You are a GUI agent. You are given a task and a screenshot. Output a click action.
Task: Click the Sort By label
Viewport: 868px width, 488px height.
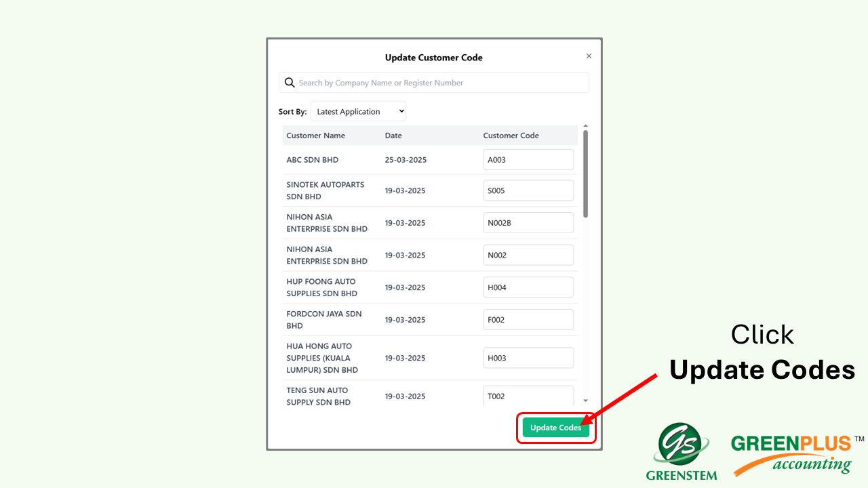click(292, 112)
